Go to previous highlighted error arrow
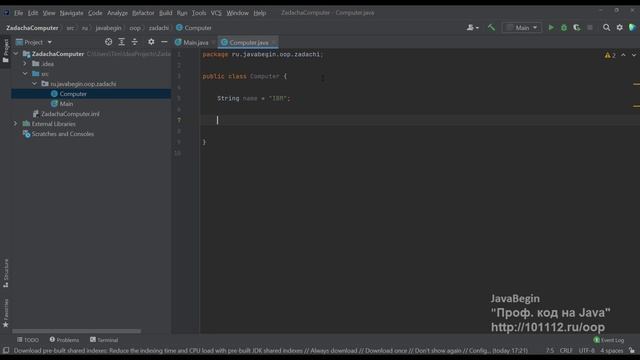 [623, 55]
